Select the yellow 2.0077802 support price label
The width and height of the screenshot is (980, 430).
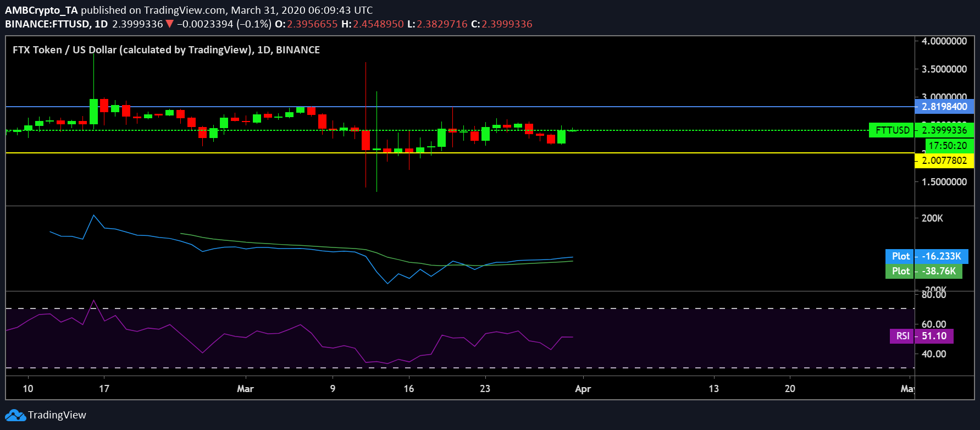(x=944, y=161)
